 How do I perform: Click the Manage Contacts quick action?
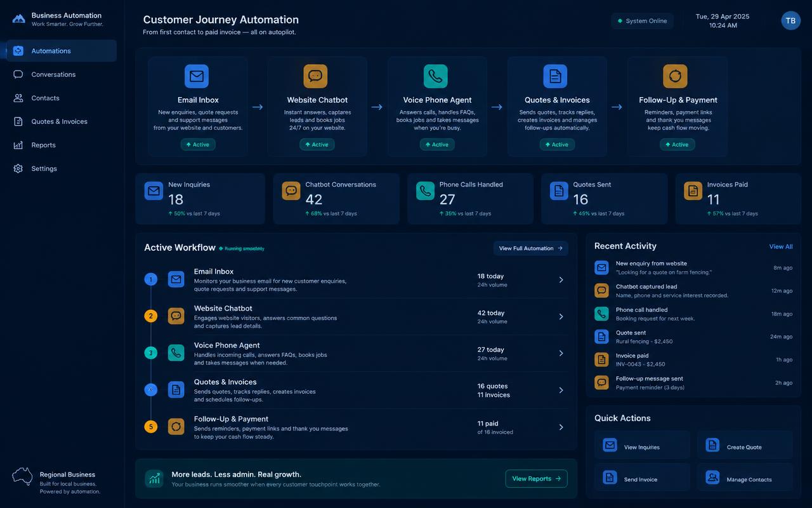coord(745,478)
